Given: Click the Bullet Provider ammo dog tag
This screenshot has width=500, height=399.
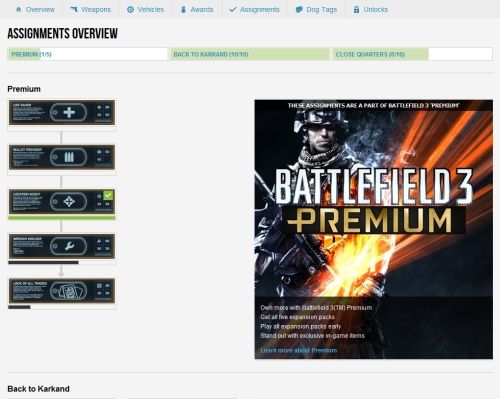Looking at the screenshot, I should (x=69, y=157).
